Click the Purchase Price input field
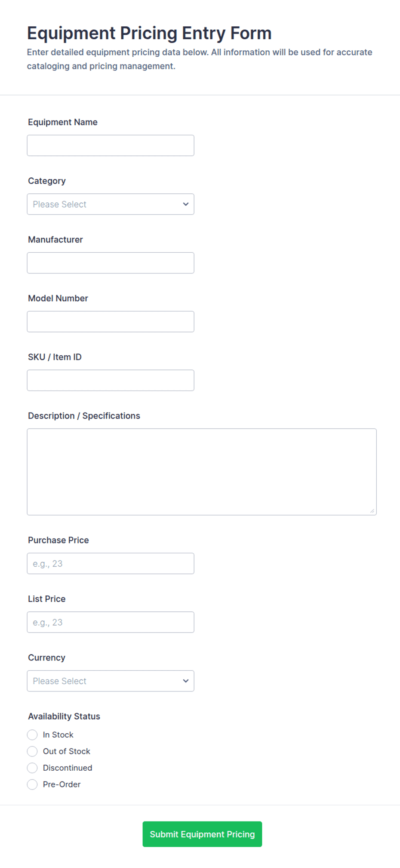 [111, 563]
